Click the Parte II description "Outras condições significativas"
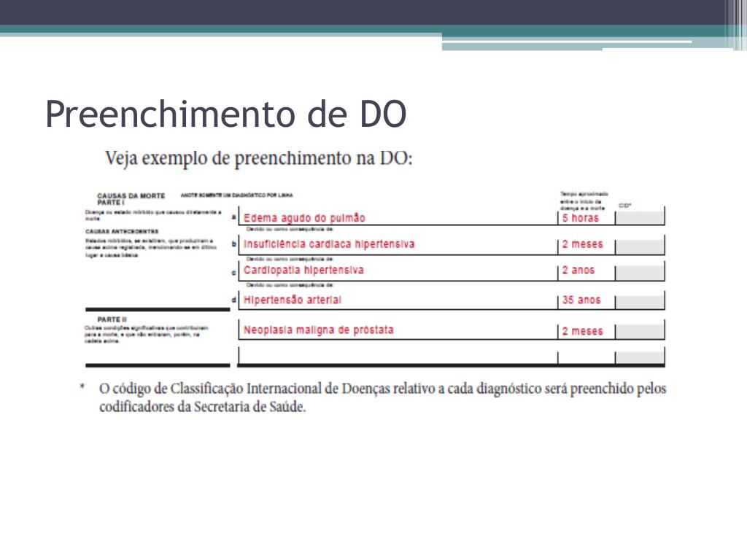This screenshot has width=747, height=560. 147,334
